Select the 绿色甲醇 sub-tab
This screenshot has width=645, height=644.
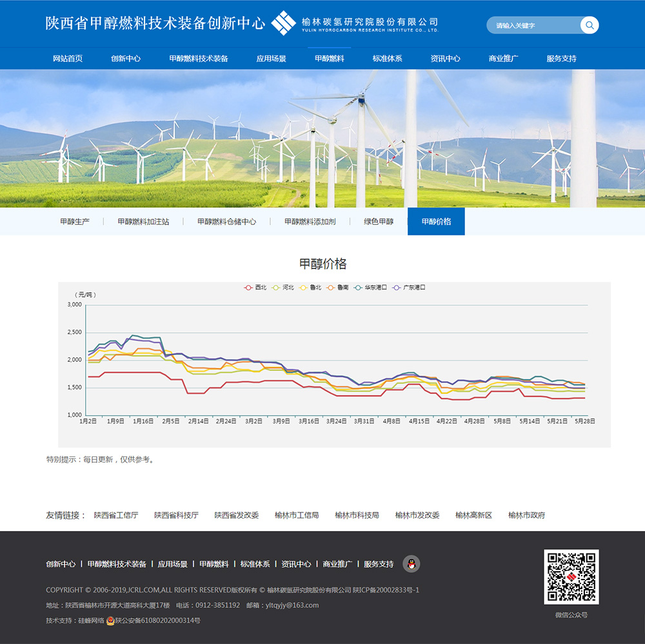point(379,221)
